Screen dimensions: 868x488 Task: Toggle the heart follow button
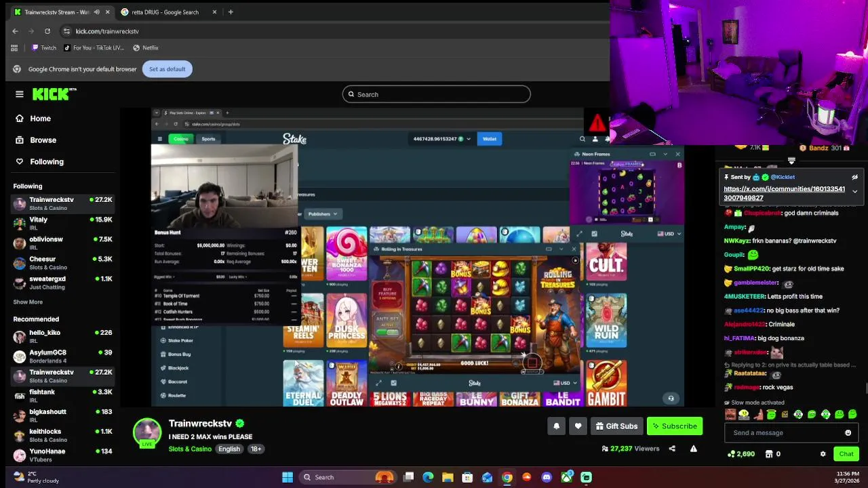point(578,426)
